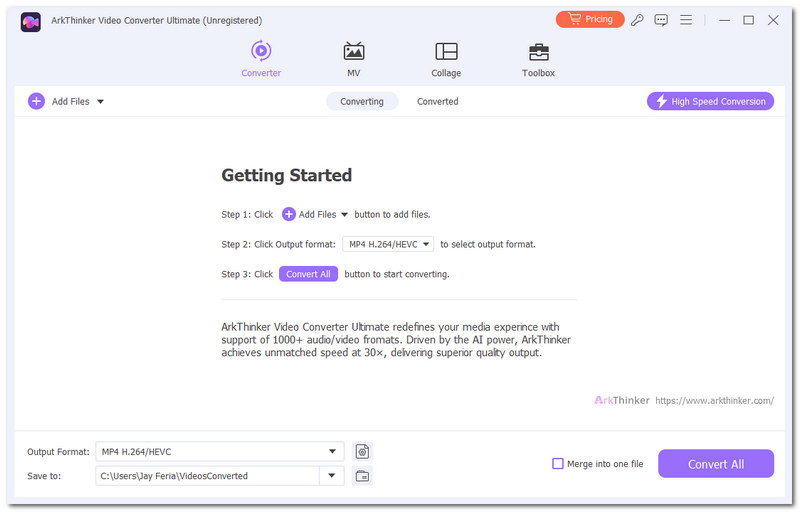The height and width of the screenshot is (512, 800).
Task: Select the Converted sub-tab
Action: (437, 101)
